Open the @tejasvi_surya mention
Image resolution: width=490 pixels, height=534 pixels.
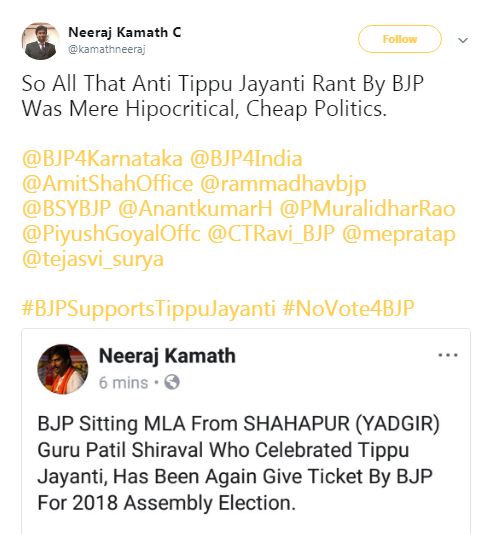[93, 260]
